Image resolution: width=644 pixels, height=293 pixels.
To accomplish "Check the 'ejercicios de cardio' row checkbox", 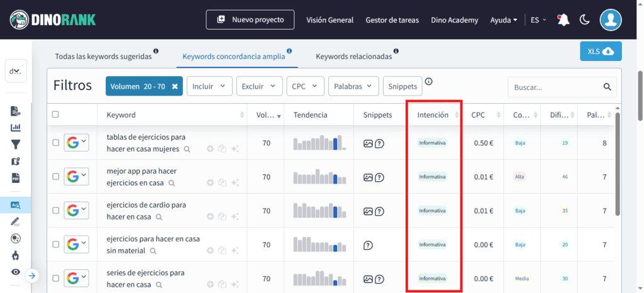I will pyautogui.click(x=55, y=211).
